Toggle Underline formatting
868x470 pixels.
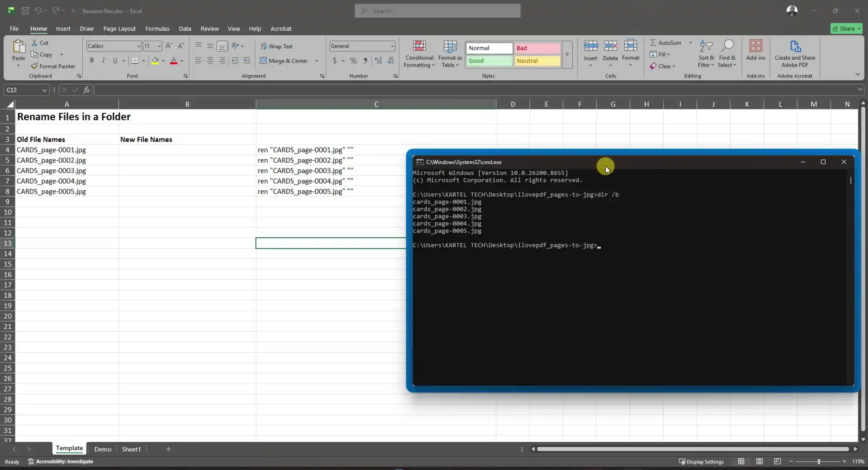click(115, 60)
